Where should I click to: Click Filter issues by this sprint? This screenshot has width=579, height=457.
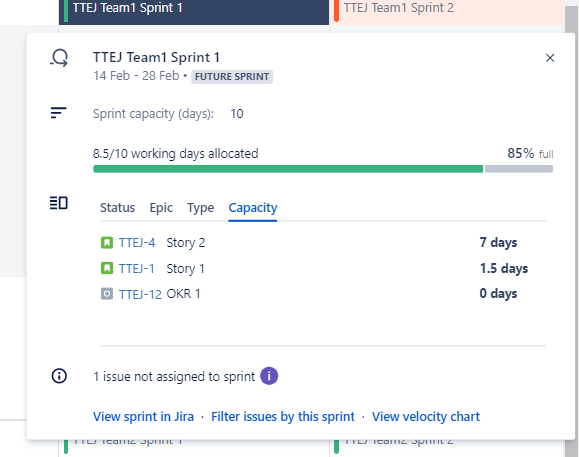[x=283, y=416]
